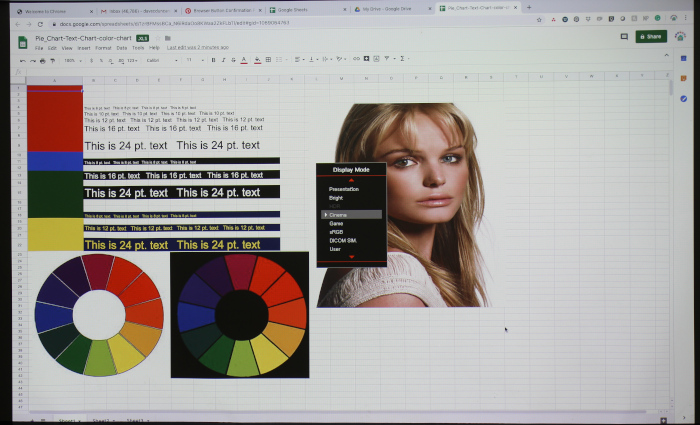Star the document with star icon
Screen dimensions: 700x425
(157, 39)
